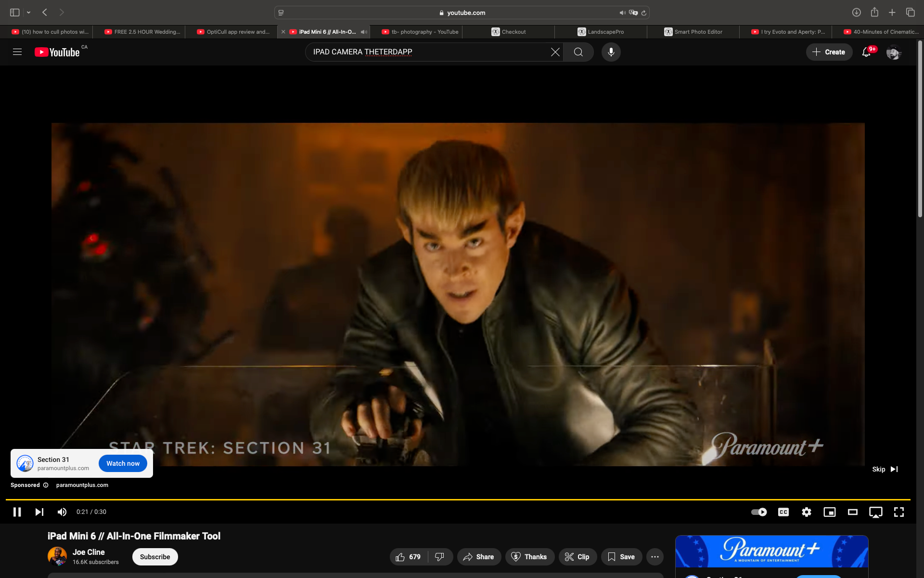Screen dimensions: 924x578
Task: Mute the player volume
Action: pos(62,512)
